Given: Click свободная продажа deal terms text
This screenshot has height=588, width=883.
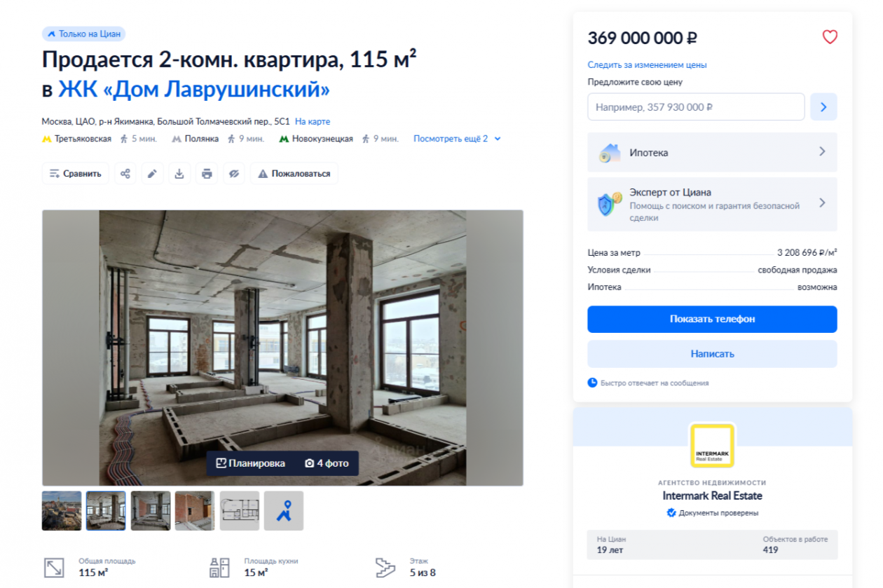Looking at the screenshot, I should pyautogui.click(x=798, y=270).
